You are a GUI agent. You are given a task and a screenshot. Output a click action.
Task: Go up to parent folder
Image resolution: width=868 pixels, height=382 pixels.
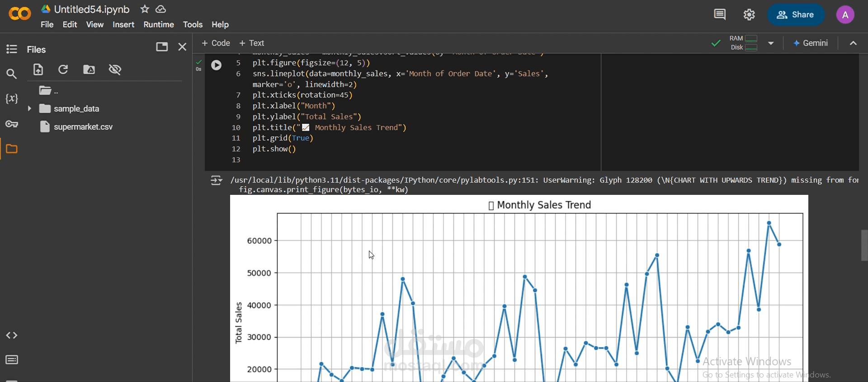[48, 90]
